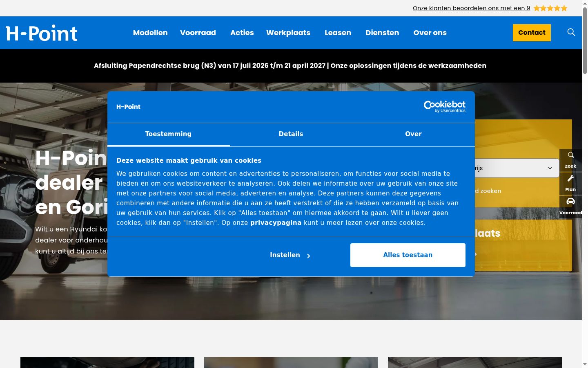The image size is (588, 368).
Task: Open the Leasen menu item
Action: tap(338, 33)
